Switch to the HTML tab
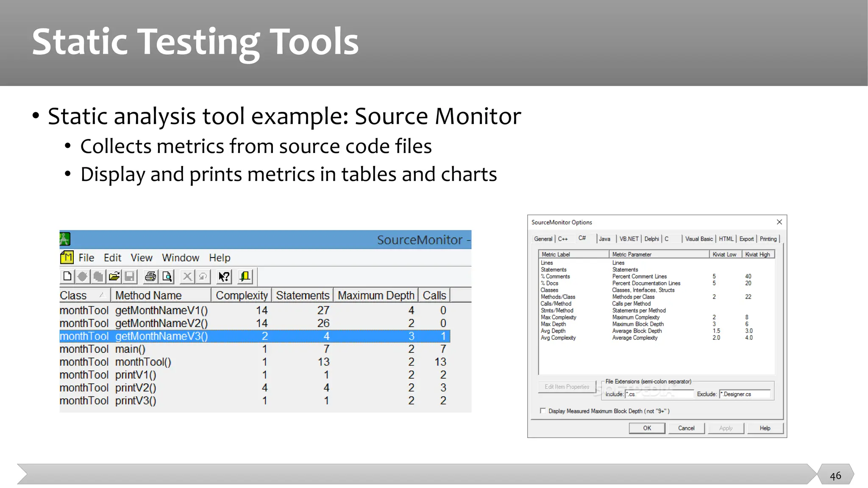This screenshot has width=868, height=488. tap(726, 239)
